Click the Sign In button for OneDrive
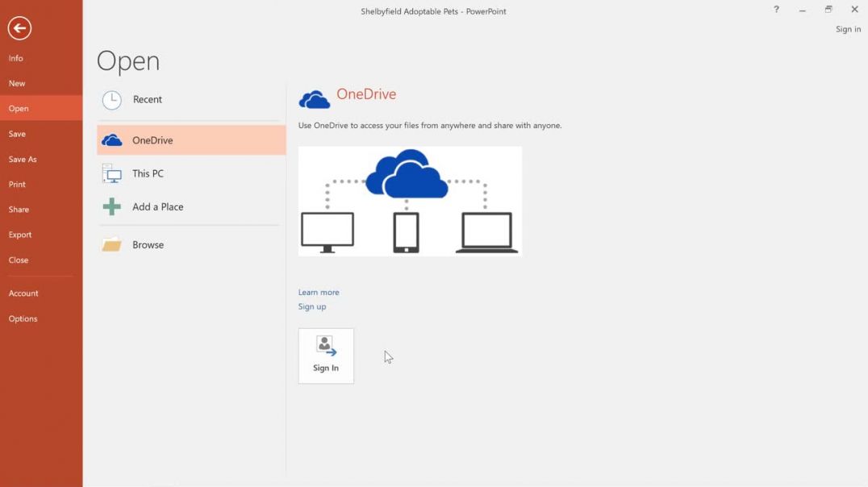 click(x=326, y=356)
